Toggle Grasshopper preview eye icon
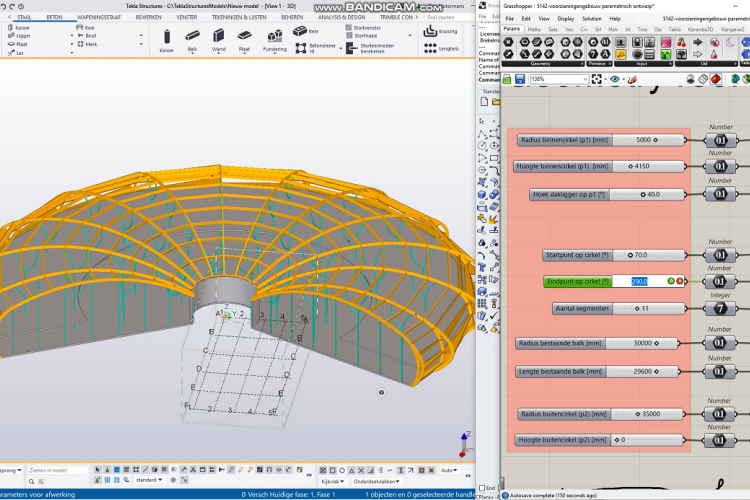This screenshot has height=500, width=750. pyautogui.click(x=615, y=79)
